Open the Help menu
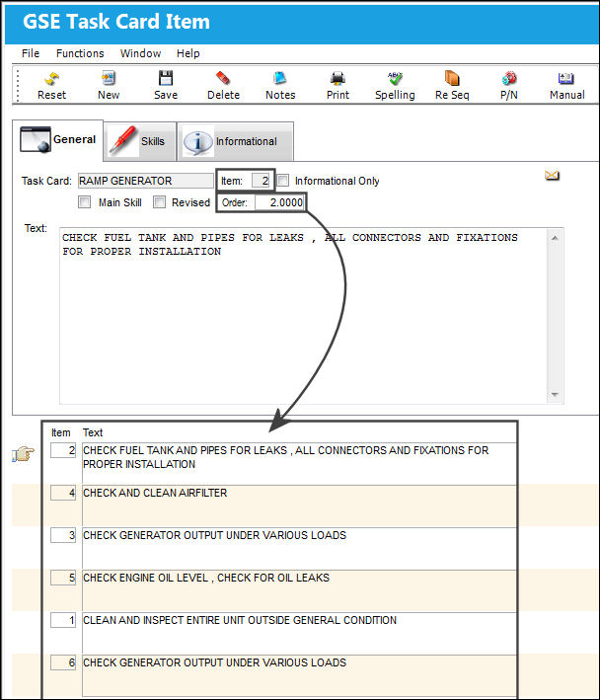The image size is (600, 700). point(187,53)
